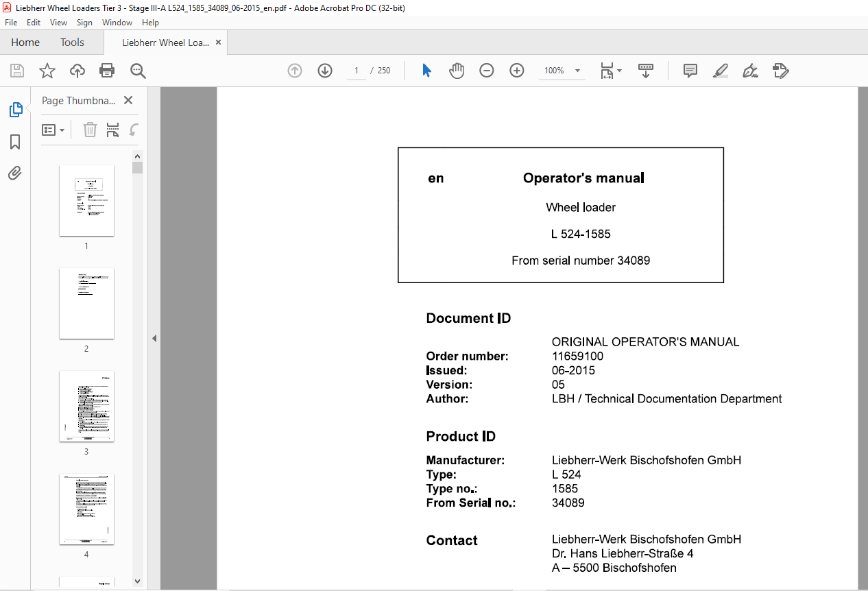This screenshot has height=591, width=868.
Task: Open the zoom level dropdown arrow
Action: coord(578,71)
